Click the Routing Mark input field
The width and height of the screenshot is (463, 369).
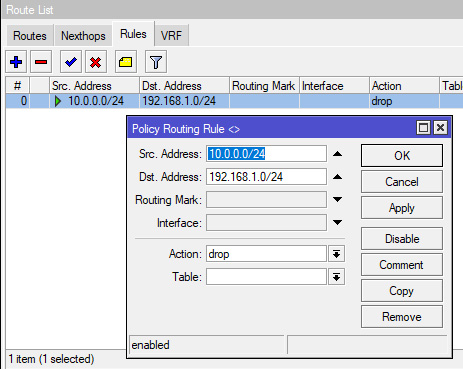click(266, 199)
